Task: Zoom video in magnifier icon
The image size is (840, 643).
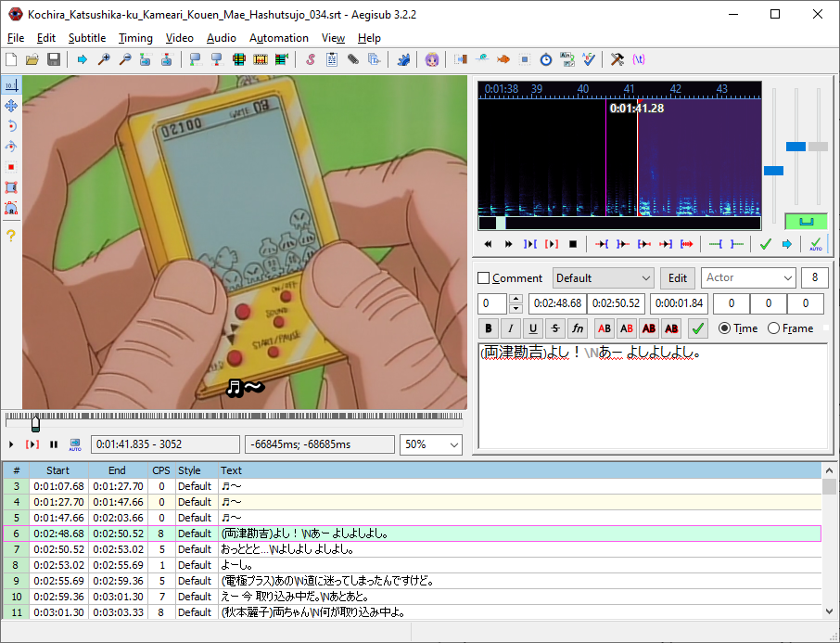Action: point(104,59)
